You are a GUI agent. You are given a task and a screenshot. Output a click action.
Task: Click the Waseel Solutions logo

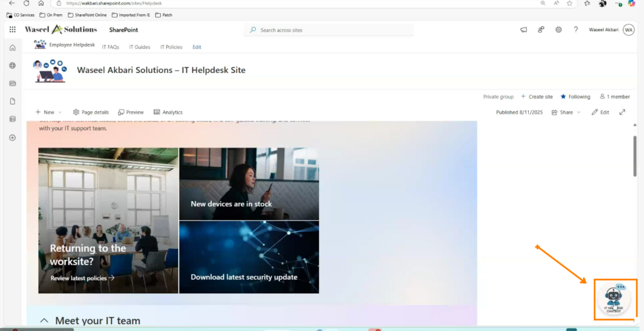point(61,30)
